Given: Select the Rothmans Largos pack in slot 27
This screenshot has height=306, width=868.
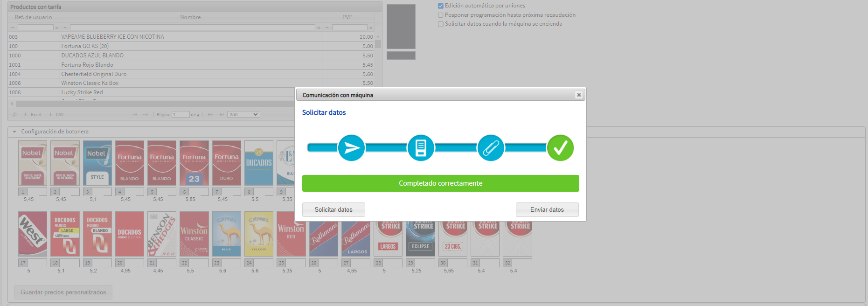Looking at the screenshot, I should (356, 239).
